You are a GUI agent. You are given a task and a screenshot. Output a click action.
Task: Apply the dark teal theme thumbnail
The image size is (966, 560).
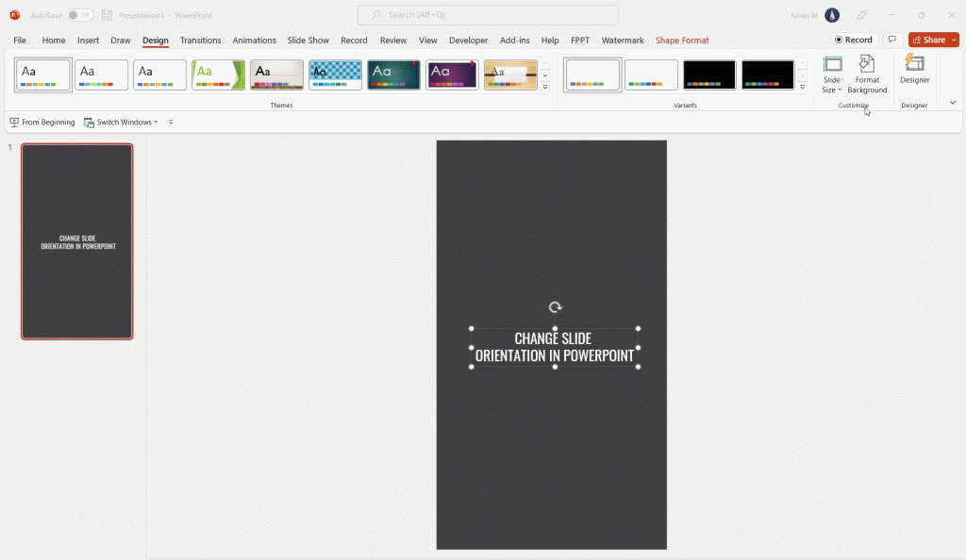click(x=393, y=75)
